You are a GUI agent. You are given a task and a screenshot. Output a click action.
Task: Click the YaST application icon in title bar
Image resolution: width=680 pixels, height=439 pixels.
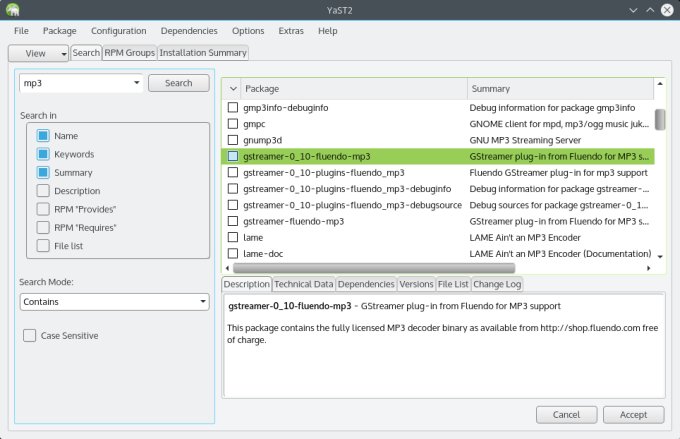(13, 9)
